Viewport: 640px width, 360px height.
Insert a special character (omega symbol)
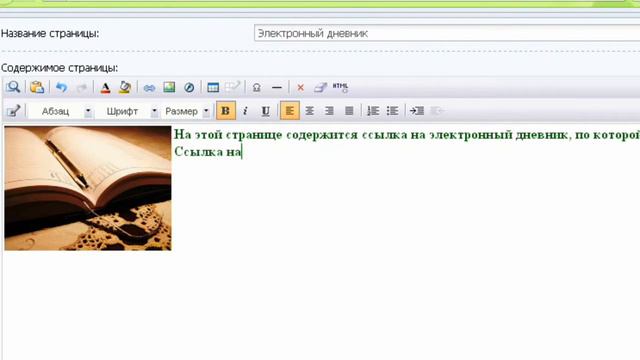tap(256, 87)
